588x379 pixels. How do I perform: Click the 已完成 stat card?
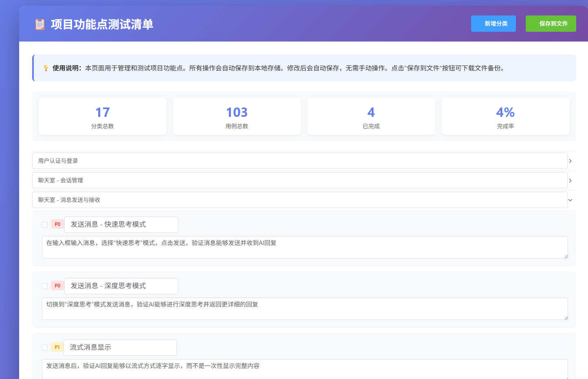tap(371, 116)
